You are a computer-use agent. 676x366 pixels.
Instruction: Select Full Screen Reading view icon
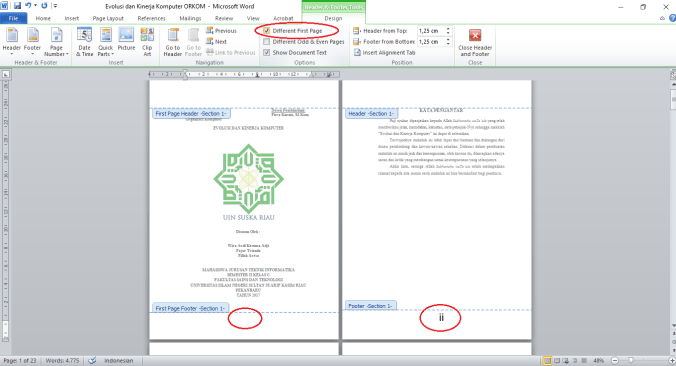(x=557, y=360)
